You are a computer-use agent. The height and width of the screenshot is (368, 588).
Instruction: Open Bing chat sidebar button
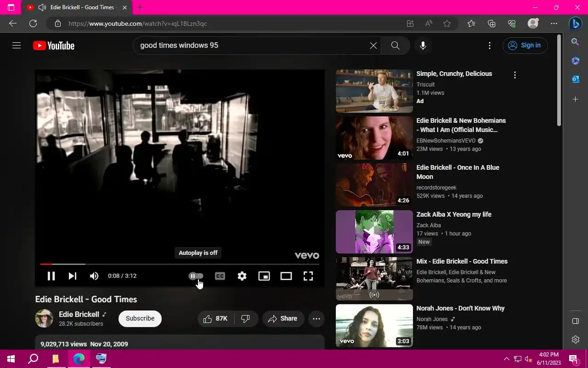tap(575, 23)
